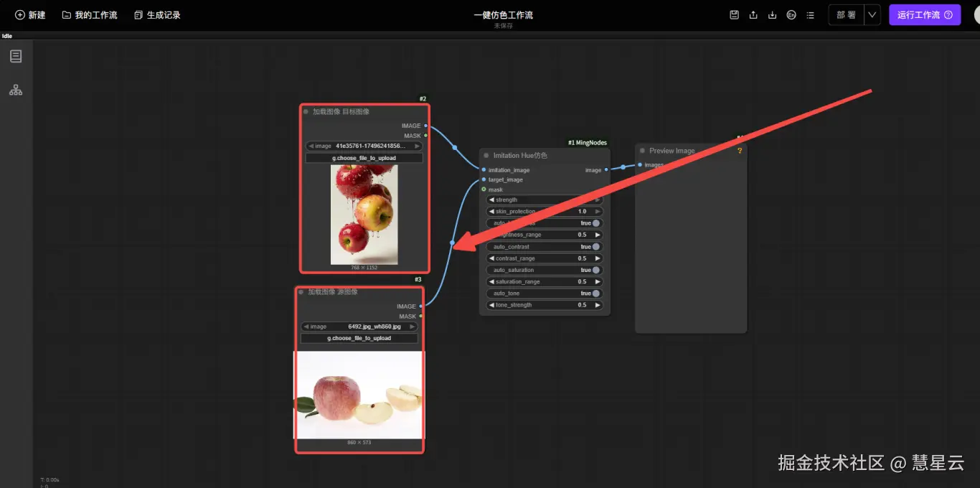The image size is (980, 488).
Task: Click the IMAGE output port of node #2
Action: [425, 126]
